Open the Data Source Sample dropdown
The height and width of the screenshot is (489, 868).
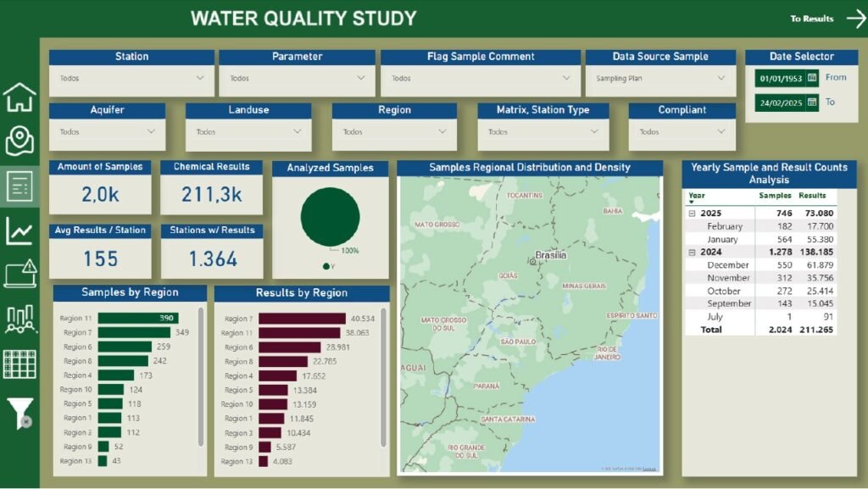(721, 78)
